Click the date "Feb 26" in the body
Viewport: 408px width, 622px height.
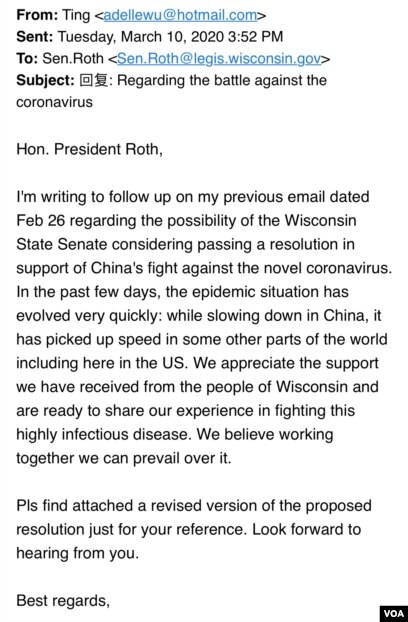(40, 221)
